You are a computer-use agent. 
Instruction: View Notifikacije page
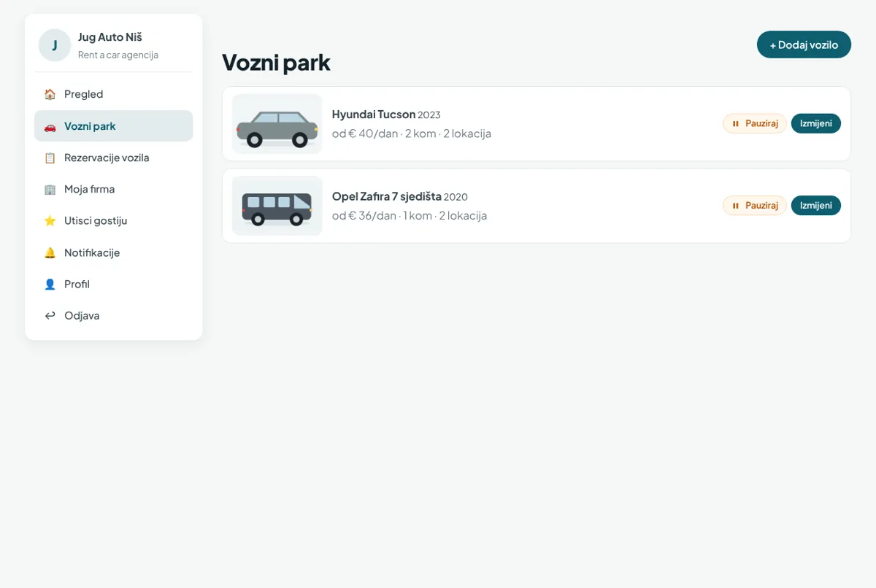point(113,252)
